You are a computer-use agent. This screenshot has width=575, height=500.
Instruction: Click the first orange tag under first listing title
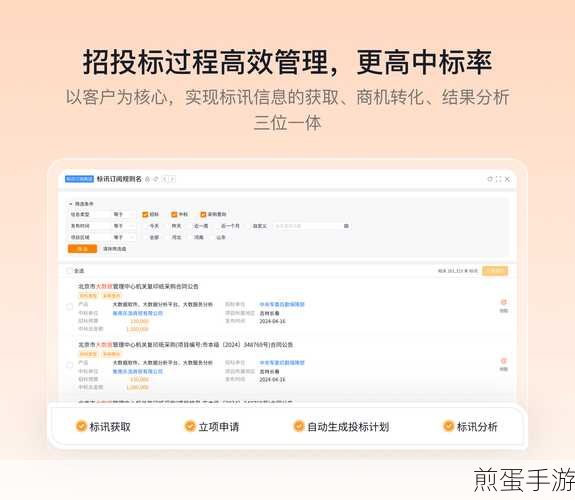[x=88, y=296]
